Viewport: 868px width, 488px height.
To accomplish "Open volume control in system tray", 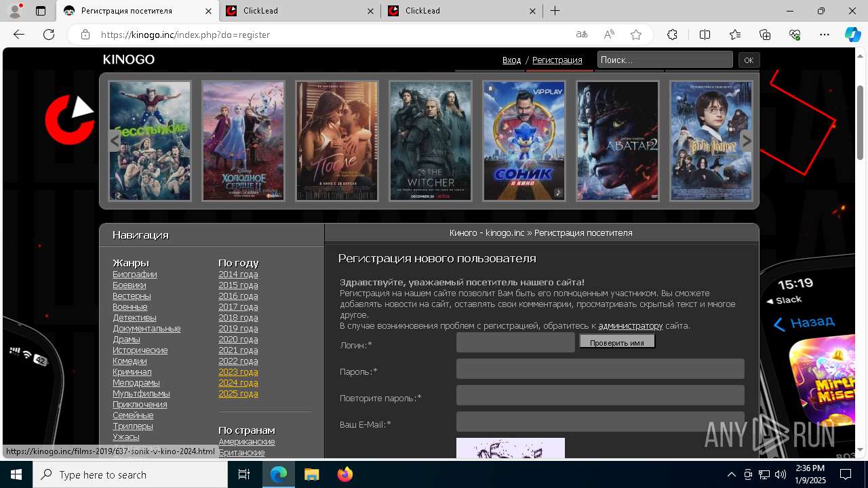I will coord(781,474).
